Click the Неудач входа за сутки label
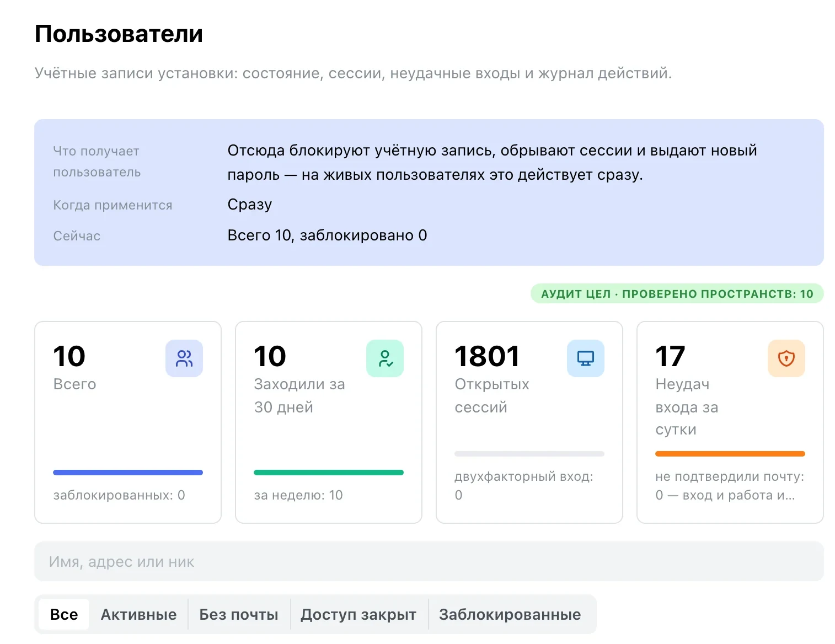This screenshot has height=644, width=835. tap(687, 407)
